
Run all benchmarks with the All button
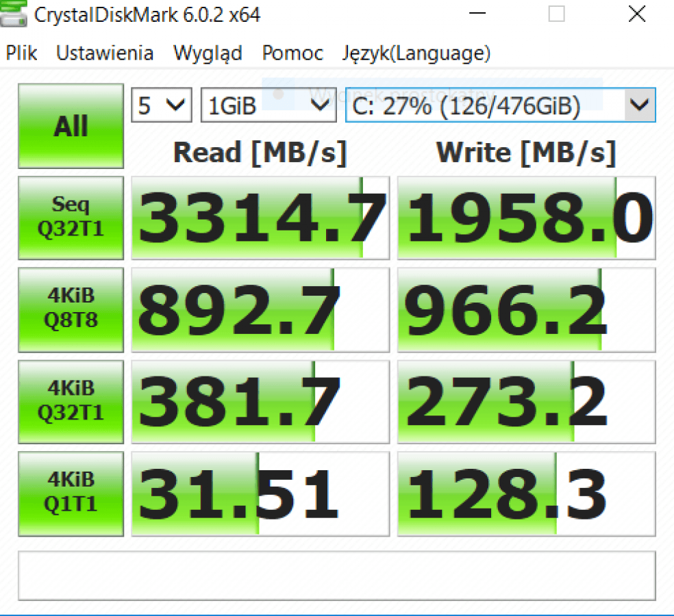71,126
